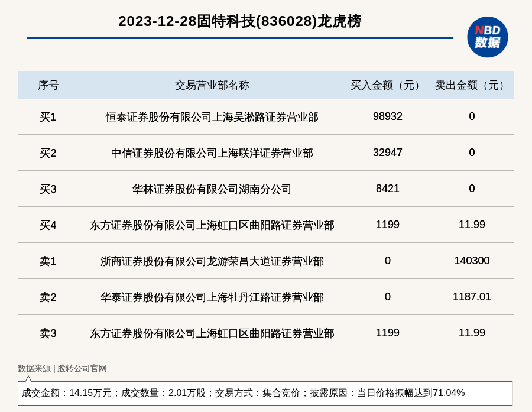
Task: Click the sell amount 0 in the 买3 row
Action: pyautogui.click(x=472, y=189)
